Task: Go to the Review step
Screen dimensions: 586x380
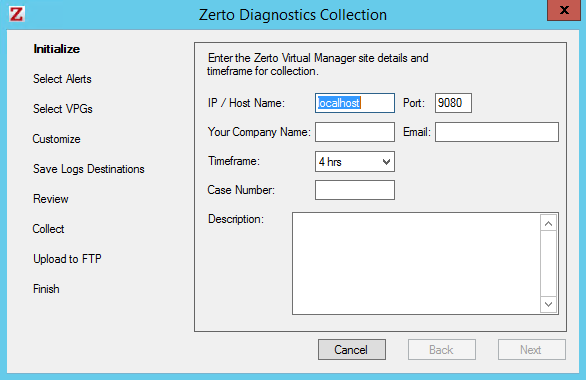Action: (51, 199)
